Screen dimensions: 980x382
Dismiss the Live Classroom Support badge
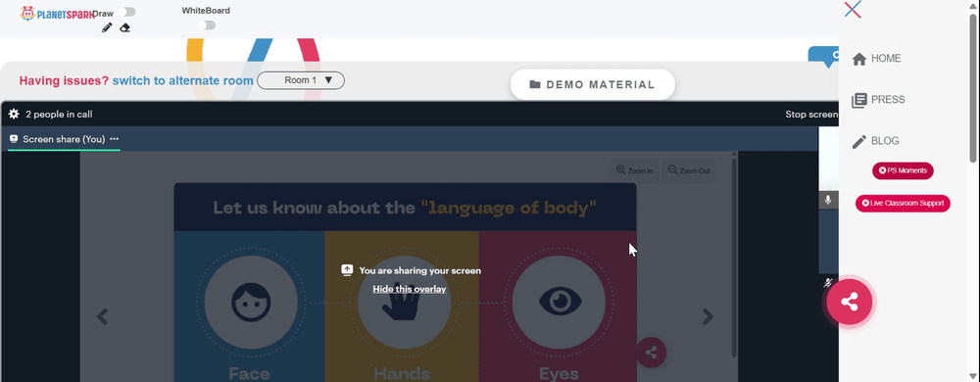865,203
